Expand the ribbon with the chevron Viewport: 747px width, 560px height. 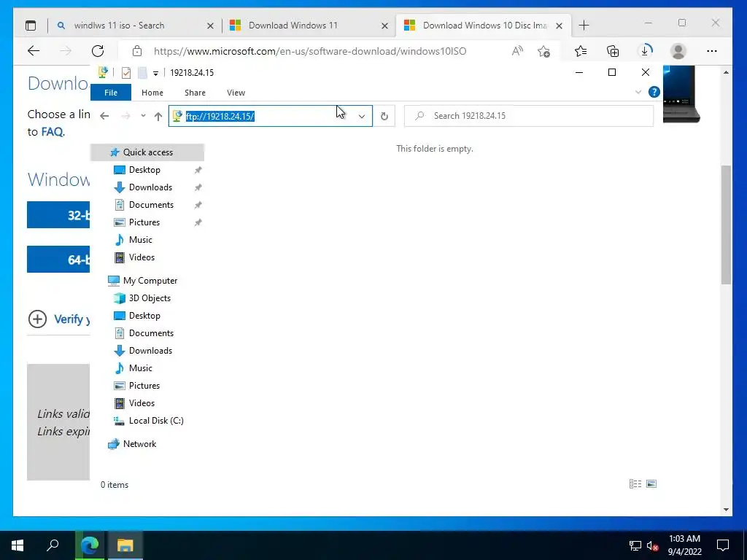(638, 92)
